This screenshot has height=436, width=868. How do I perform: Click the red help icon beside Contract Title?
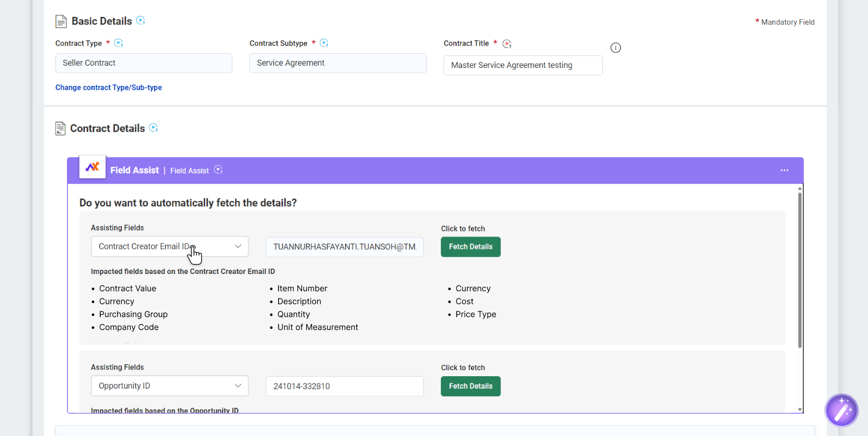tap(507, 43)
